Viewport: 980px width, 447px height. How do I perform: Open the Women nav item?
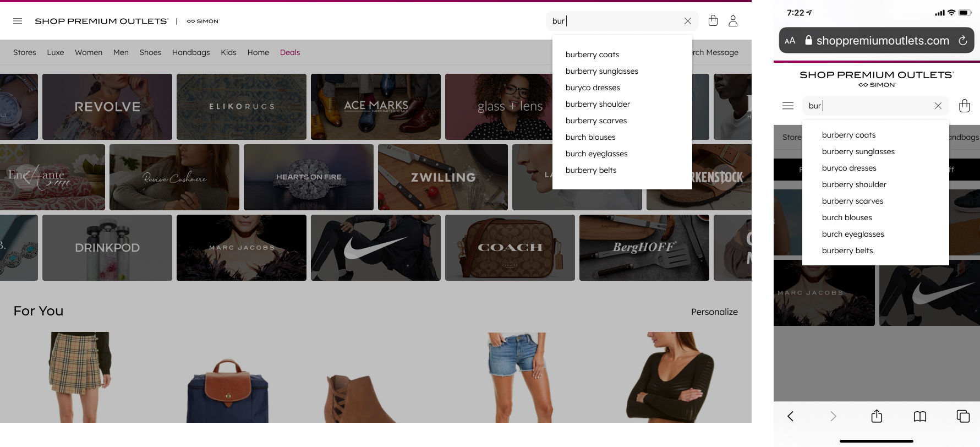pos(89,52)
